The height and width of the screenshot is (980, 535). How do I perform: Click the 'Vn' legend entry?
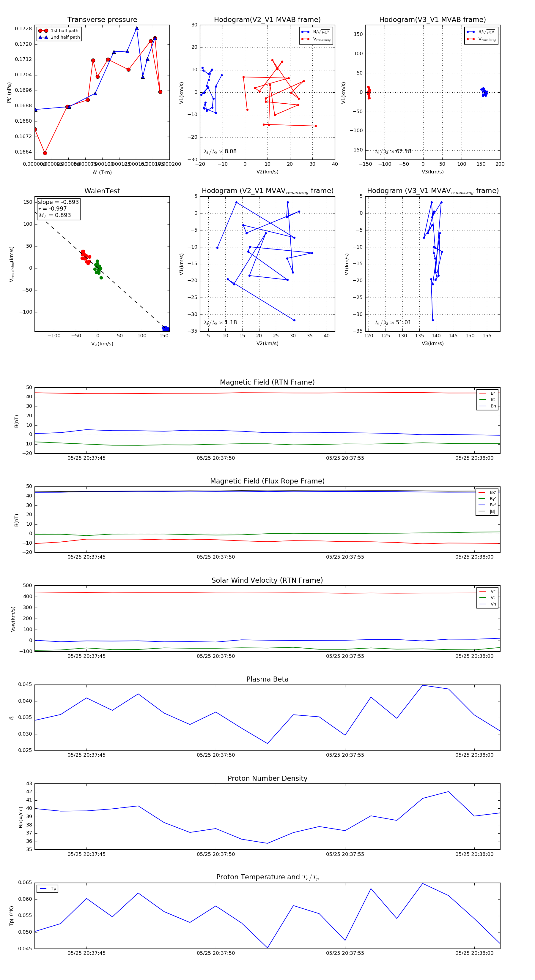[487, 604]
